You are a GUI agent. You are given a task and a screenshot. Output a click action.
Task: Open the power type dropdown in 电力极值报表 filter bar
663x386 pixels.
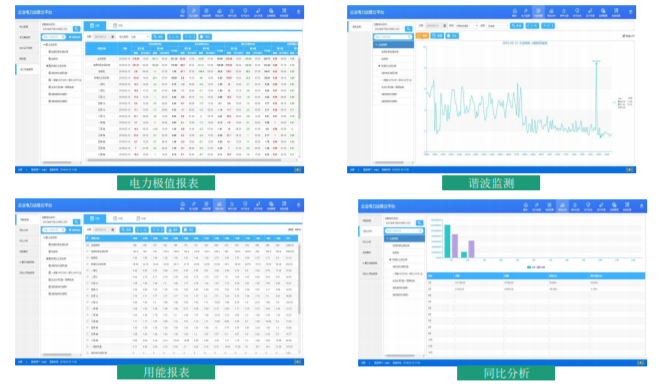tap(140, 37)
